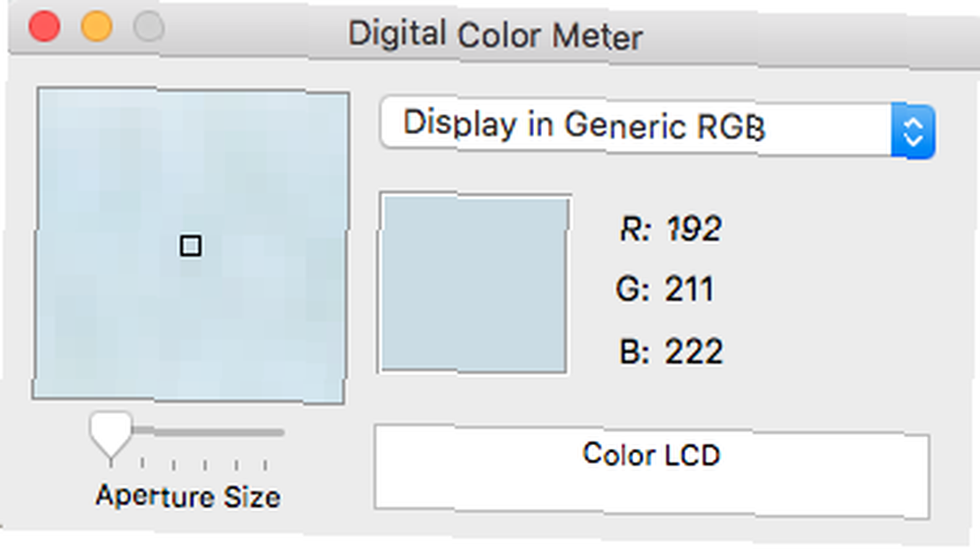Image resolution: width=980 pixels, height=549 pixels.
Task: Set aperture to the last tick mark
Action: [x=266, y=465]
